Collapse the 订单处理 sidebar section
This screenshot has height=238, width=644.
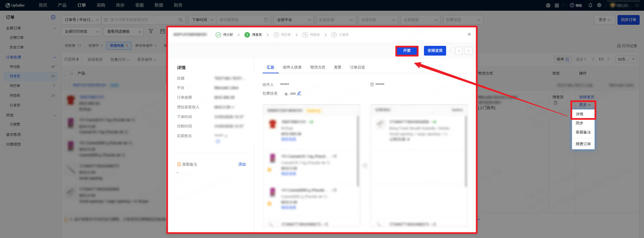[55, 57]
